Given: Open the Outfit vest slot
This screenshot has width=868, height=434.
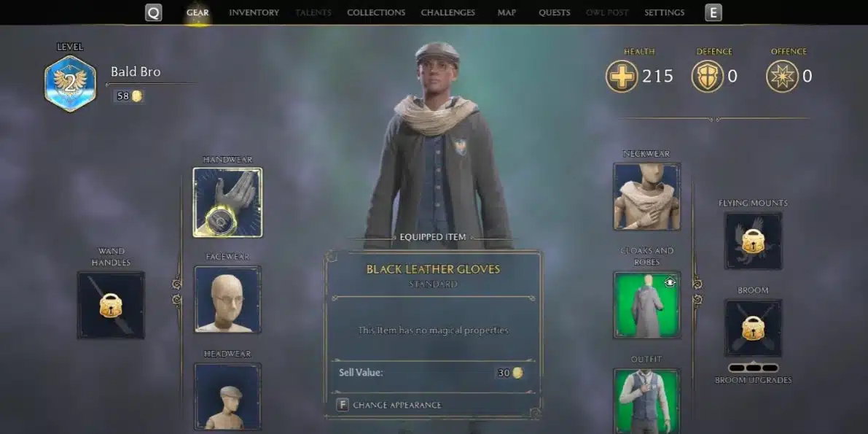Looking at the screenshot, I should click(x=647, y=401).
